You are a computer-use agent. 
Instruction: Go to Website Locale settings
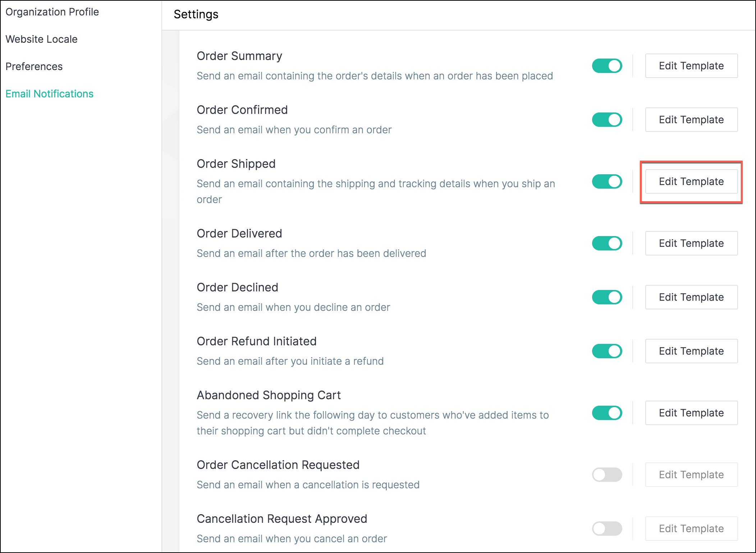tap(42, 40)
